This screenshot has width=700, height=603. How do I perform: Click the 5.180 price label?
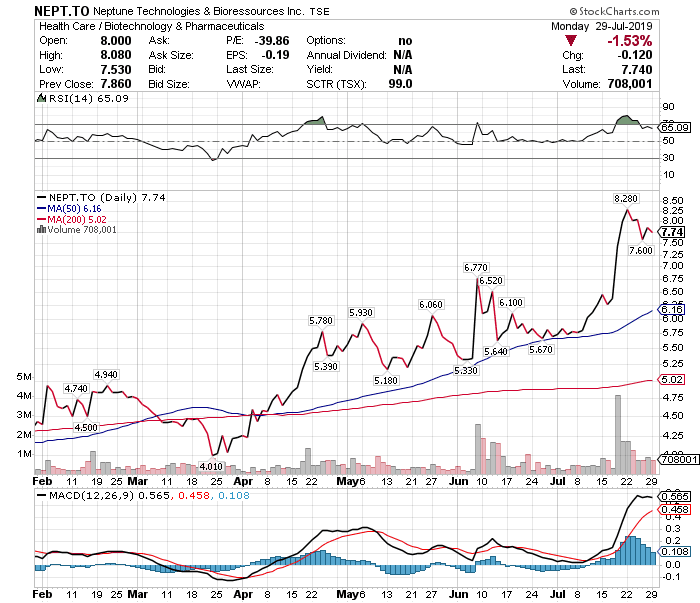point(386,380)
